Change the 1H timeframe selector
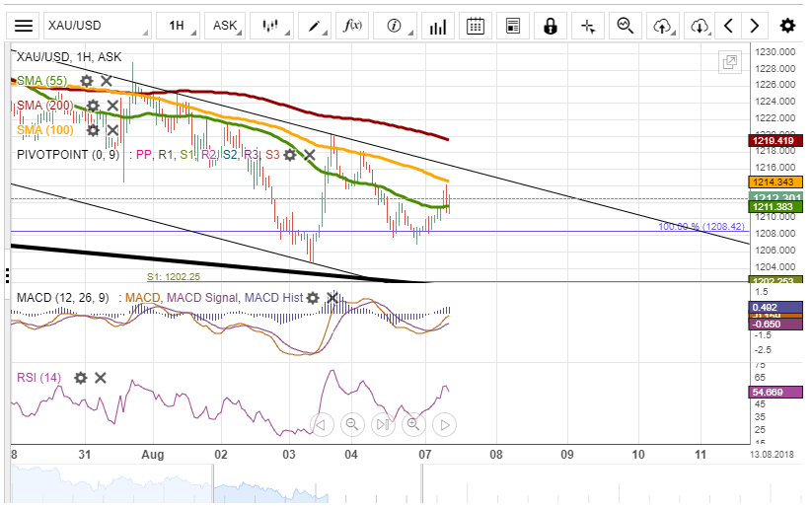This screenshot has width=812, height=508. click(x=178, y=26)
